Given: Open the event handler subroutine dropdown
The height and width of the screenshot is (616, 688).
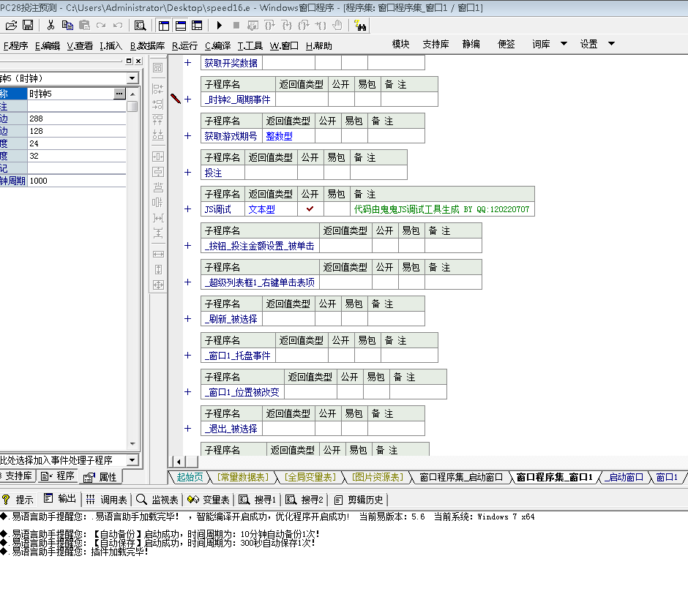Looking at the screenshot, I should (x=132, y=460).
